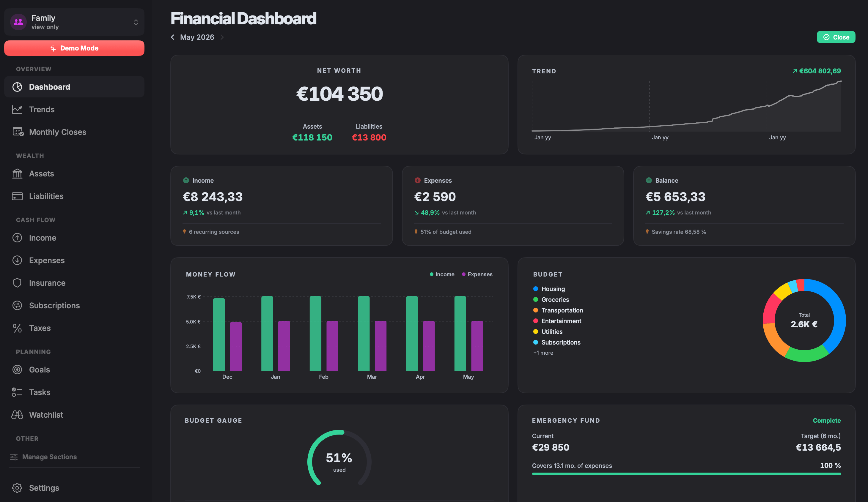868x502 pixels.
Task: Expand the '+1 more' budget categories
Action: (543, 353)
